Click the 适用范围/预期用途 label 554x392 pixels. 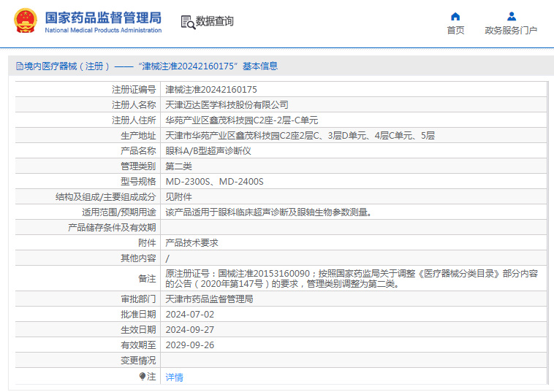(118, 212)
